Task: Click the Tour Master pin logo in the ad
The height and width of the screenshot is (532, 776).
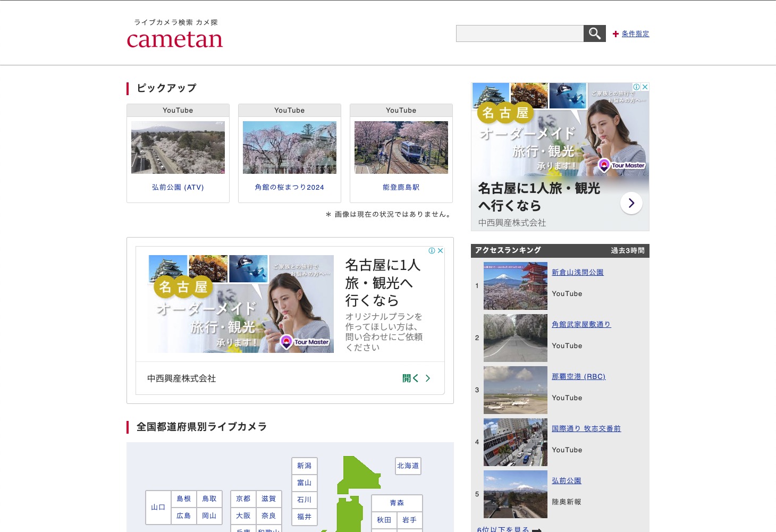Action: (x=604, y=165)
